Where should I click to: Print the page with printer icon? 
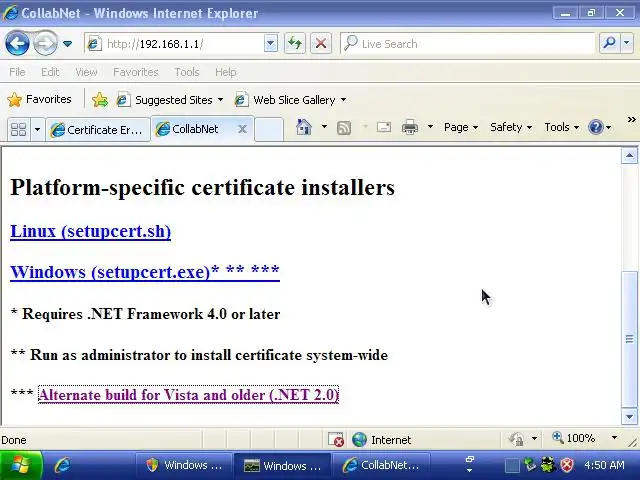coord(410,127)
